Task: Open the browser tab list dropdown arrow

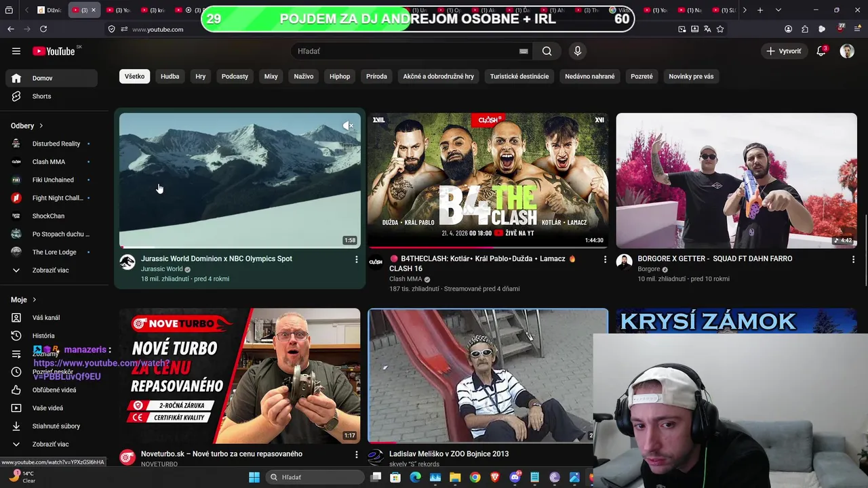Action: [x=778, y=10]
